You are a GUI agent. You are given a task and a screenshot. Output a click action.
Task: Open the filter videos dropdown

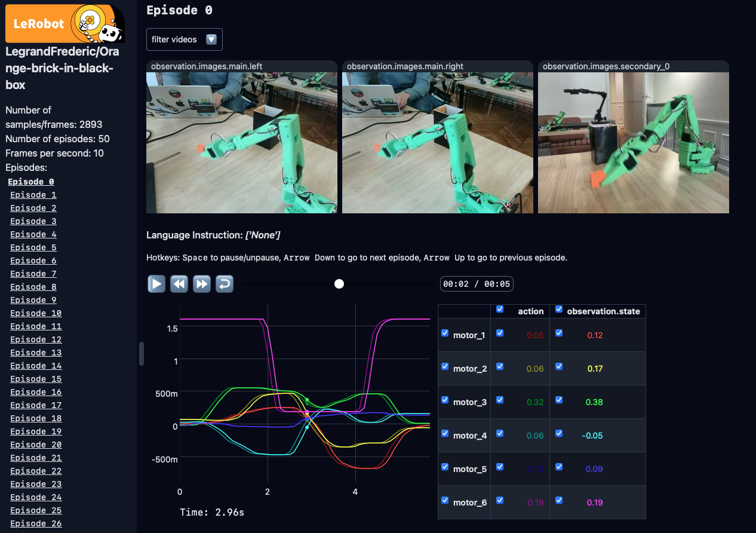(x=184, y=39)
